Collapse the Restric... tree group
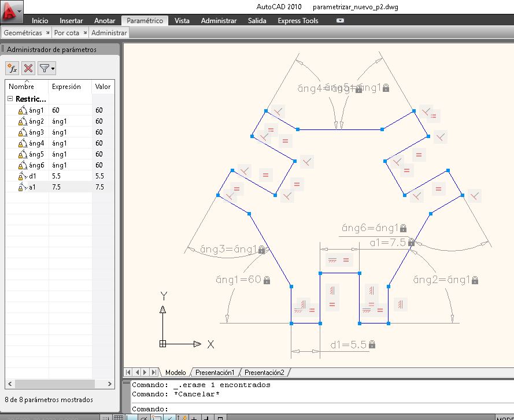The image size is (514, 420). pyautogui.click(x=10, y=98)
